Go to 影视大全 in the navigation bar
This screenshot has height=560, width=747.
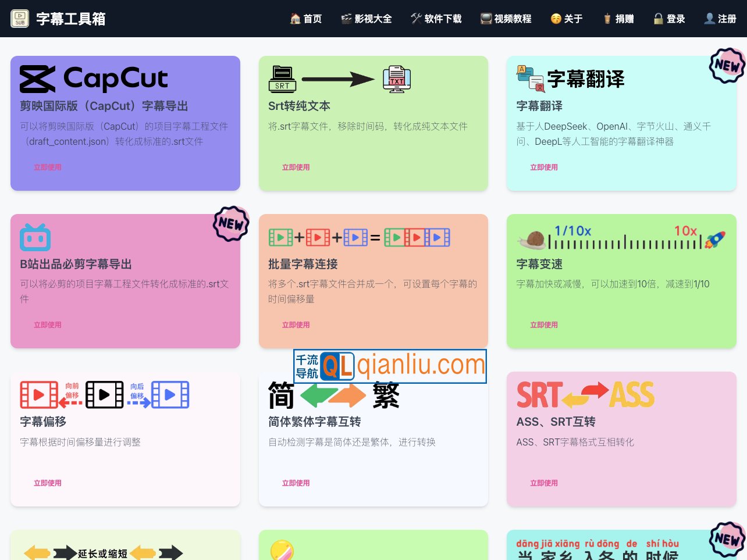click(367, 18)
